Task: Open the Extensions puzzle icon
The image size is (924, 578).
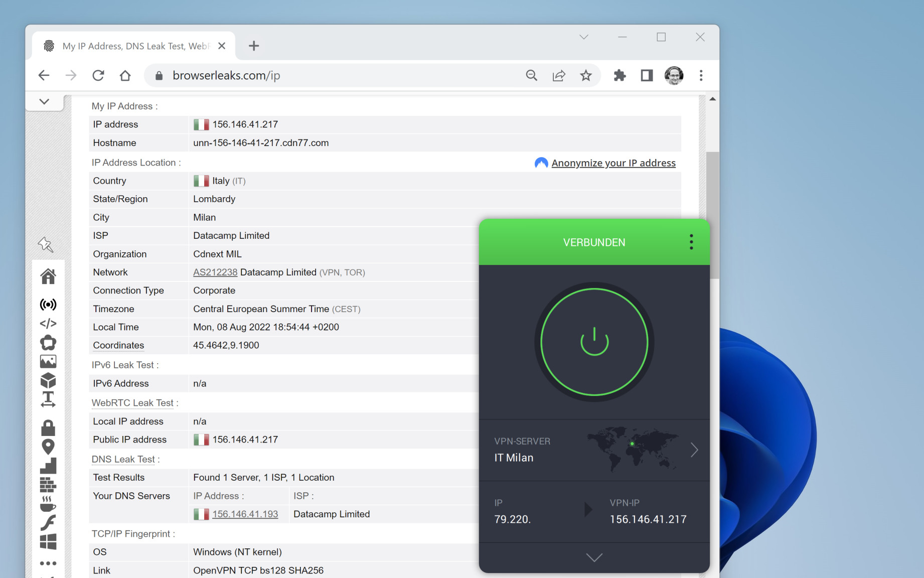Action: pos(620,75)
